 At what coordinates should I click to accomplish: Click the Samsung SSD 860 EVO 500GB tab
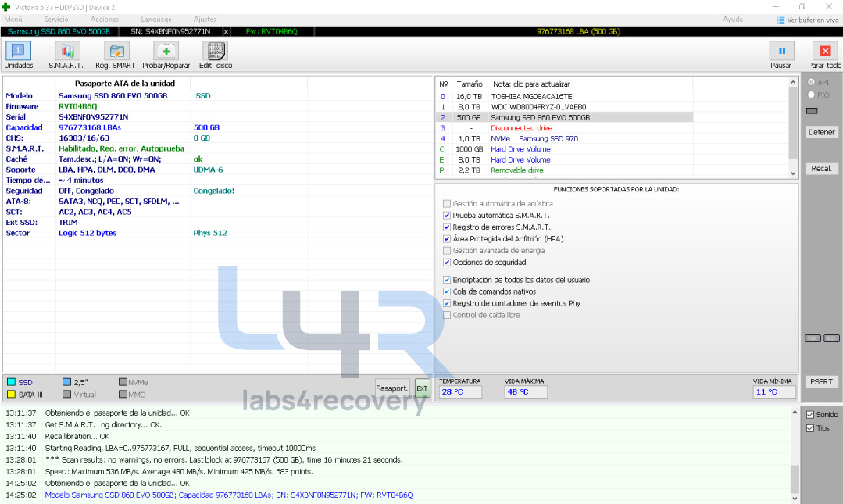click(x=59, y=32)
